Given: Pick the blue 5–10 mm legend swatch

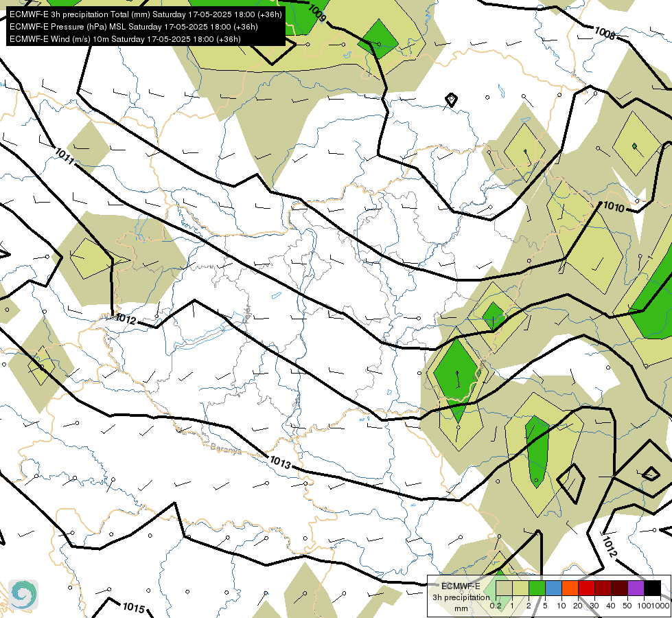Looking at the screenshot, I should pos(553,588).
